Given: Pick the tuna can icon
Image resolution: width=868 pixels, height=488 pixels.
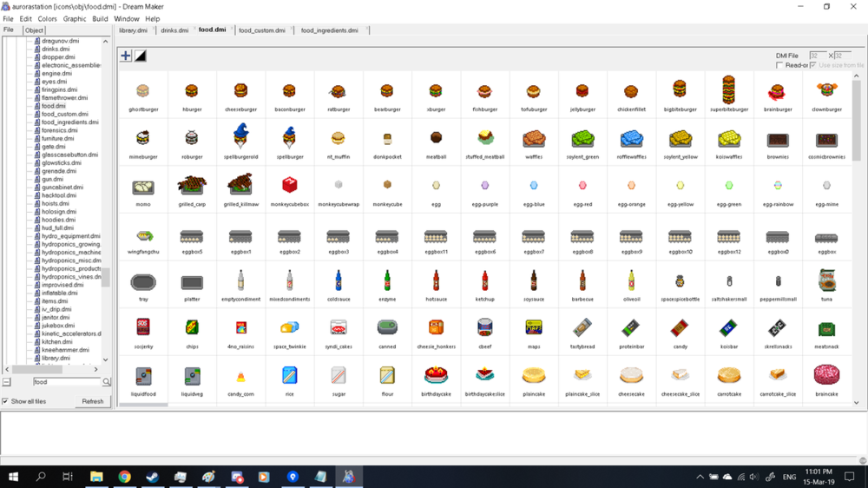Looking at the screenshot, I should coord(826,280).
